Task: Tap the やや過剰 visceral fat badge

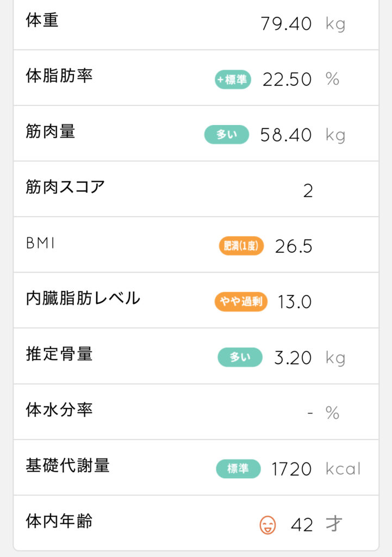Action: coord(241,301)
